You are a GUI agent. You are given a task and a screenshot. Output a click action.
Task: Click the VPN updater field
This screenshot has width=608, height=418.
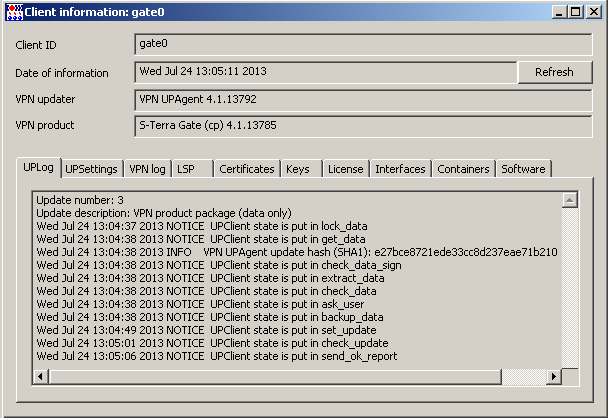(x=363, y=100)
